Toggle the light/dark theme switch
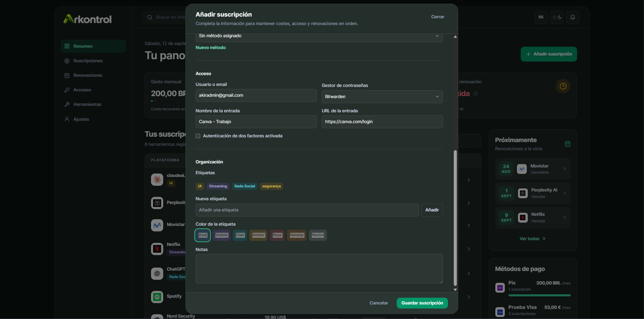 (x=557, y=17)
